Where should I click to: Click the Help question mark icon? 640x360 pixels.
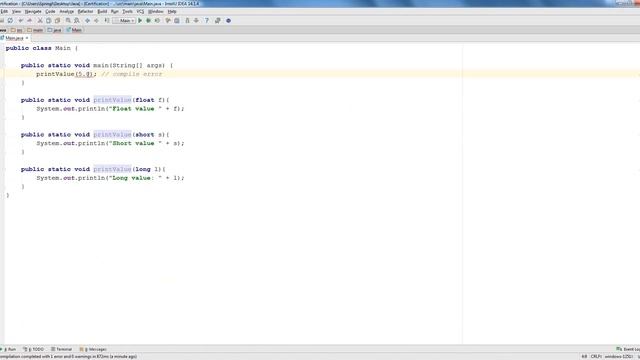tap(207, 20)
